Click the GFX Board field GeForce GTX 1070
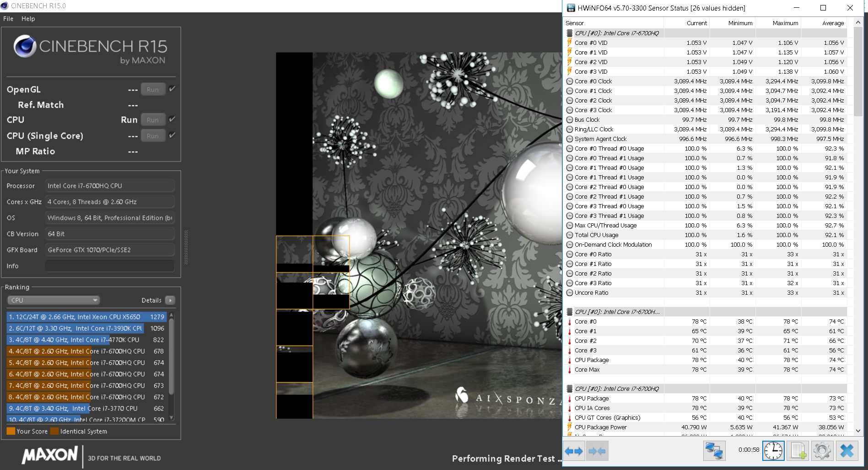 (110, 250)
